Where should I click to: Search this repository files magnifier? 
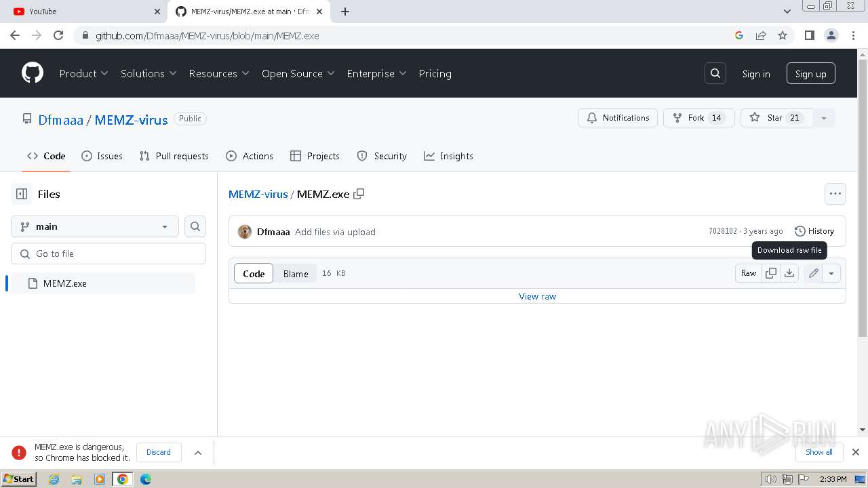click(x=195, y=226)
